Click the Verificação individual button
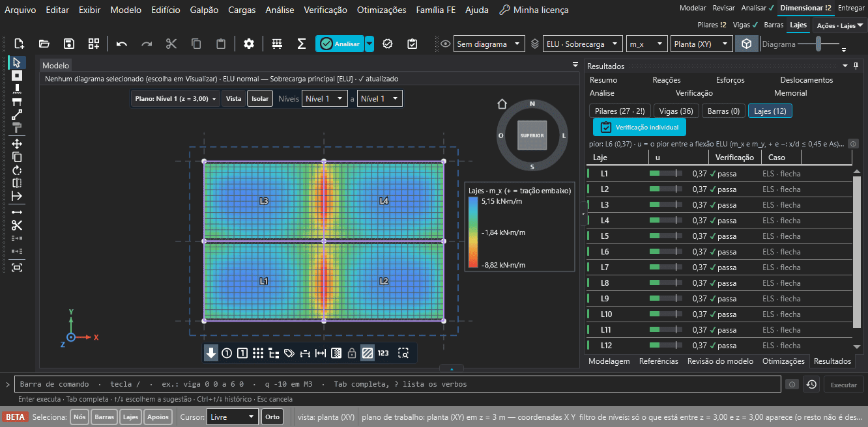868x427 pixels. tap(639, 127)
